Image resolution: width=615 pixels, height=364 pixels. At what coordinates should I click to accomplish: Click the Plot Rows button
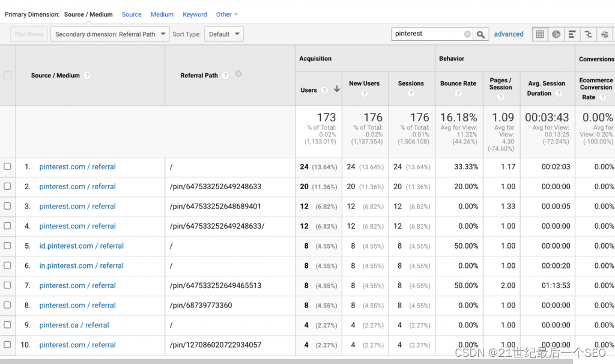(29, 34)
